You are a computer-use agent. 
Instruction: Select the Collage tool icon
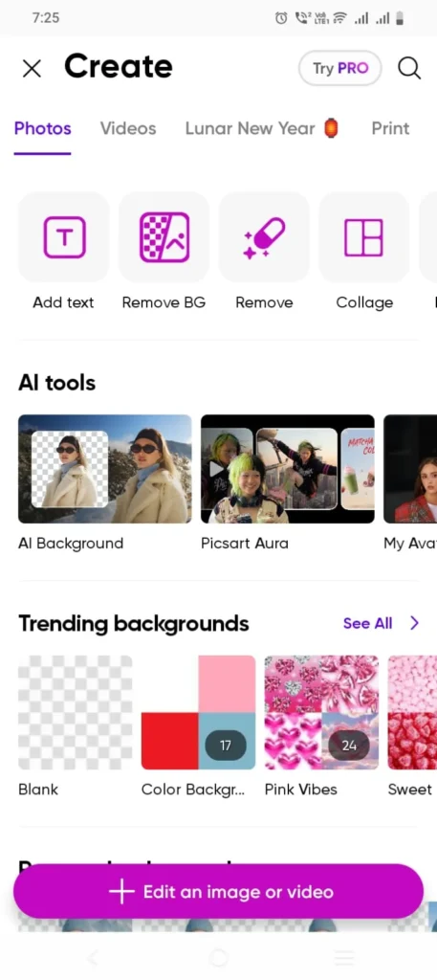pos(364,237)
